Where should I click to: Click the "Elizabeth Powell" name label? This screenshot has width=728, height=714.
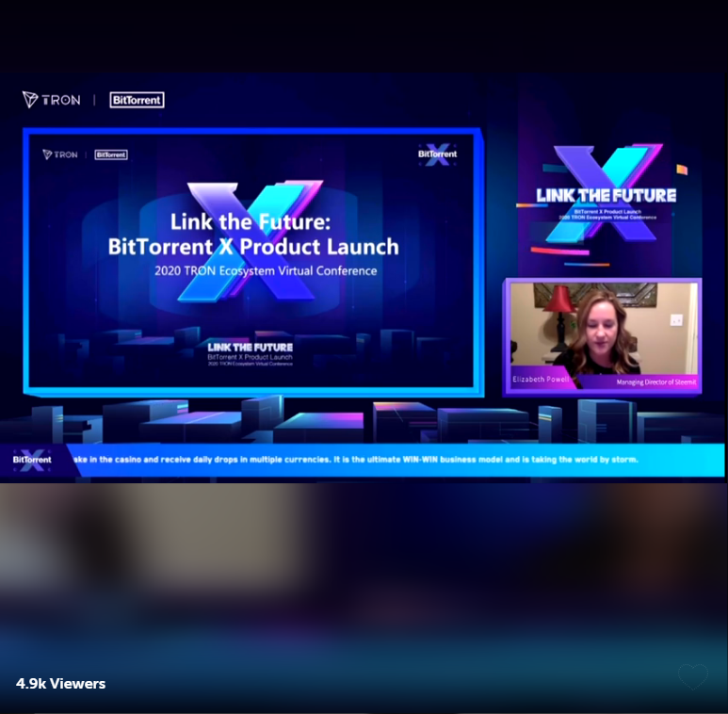[541, 380]
